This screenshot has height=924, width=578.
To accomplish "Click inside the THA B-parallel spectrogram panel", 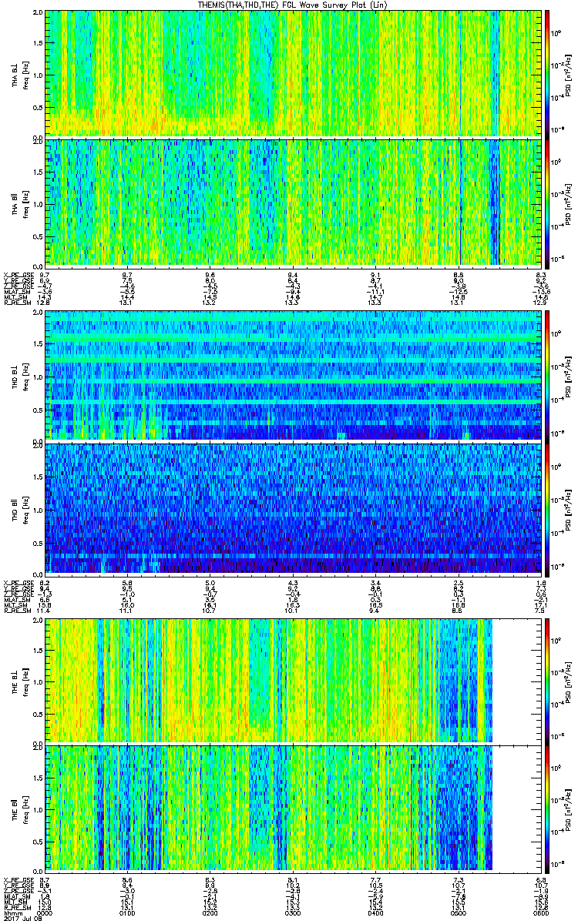I will click(293, 203).
